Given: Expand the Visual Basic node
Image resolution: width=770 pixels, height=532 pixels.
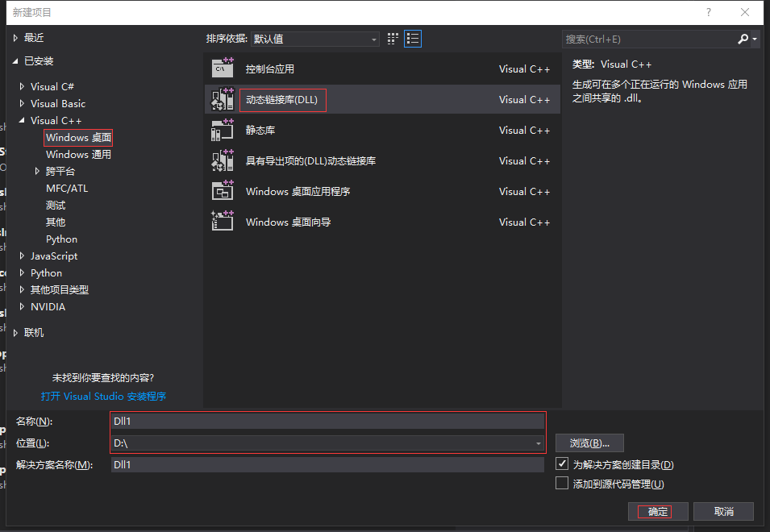Looking at the screenshot, I should pos(22,103).
